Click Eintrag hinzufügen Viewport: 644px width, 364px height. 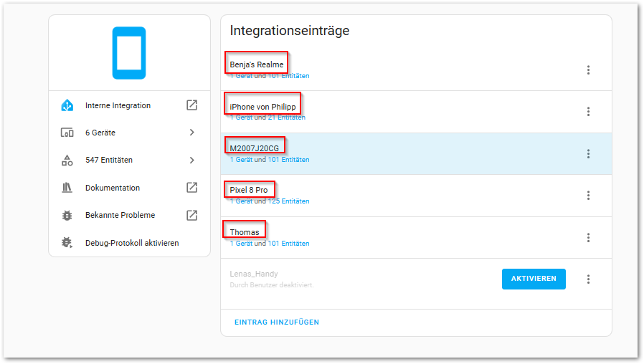[277, 322]
